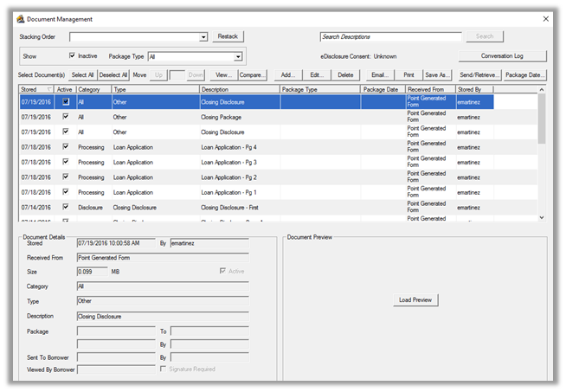
Task: Click the Description field in Document Details
Action: (163, 317)
